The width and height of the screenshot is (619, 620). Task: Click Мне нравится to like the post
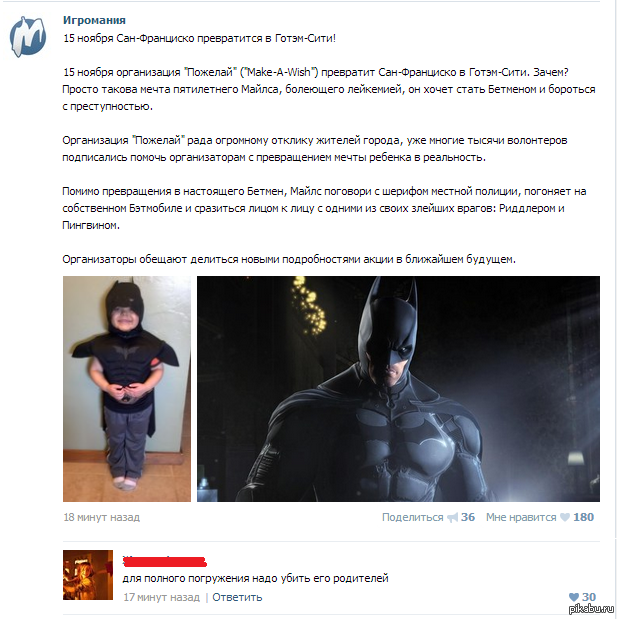pyautogui.click(x=521, y=517)
